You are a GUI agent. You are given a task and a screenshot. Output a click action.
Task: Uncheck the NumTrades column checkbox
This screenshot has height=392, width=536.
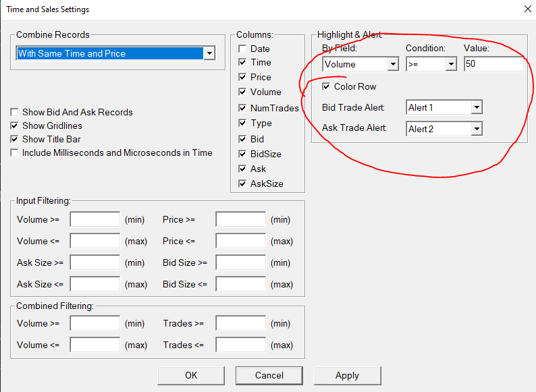[242, 108]
